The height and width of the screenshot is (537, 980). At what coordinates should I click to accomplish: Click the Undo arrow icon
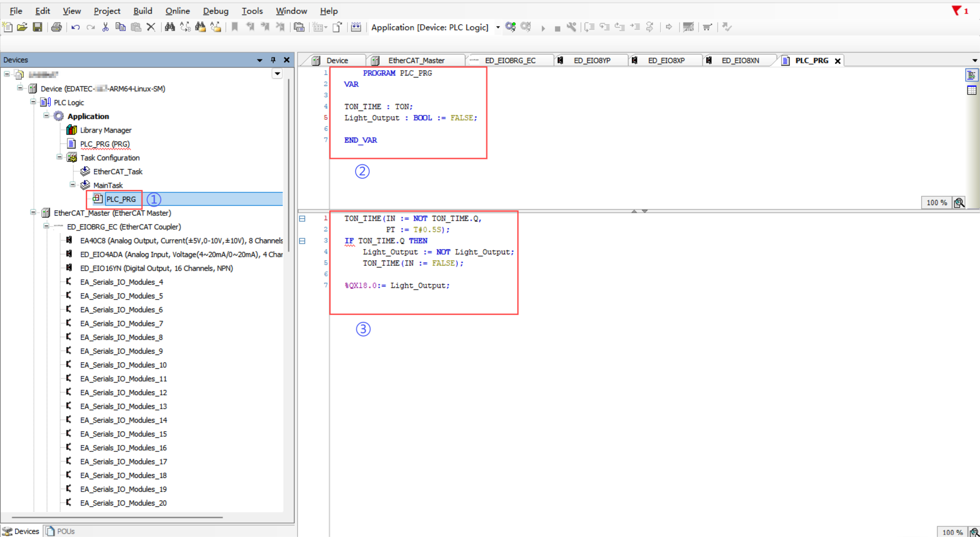(x=75, y=27)
